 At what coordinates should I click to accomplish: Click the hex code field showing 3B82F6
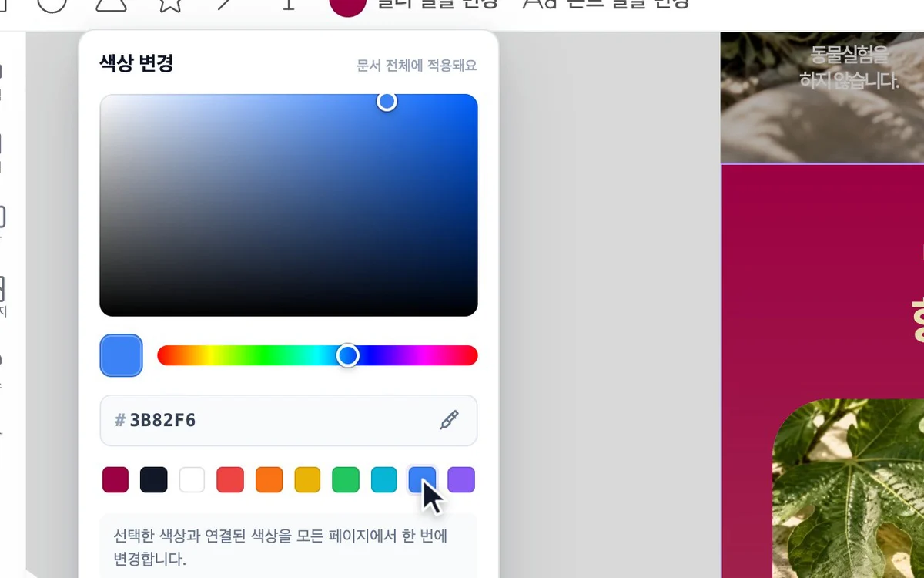[289, 420]
